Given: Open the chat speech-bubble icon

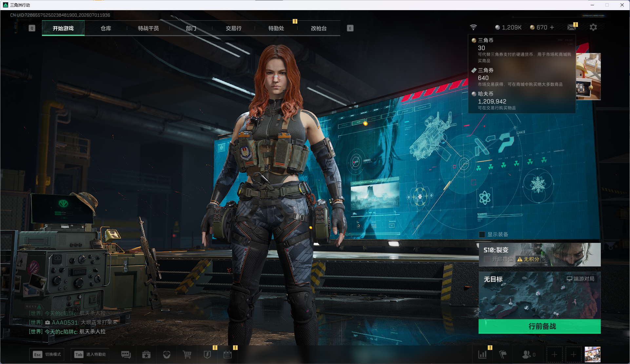Looking at the screenshot, I should pos(126,355).
